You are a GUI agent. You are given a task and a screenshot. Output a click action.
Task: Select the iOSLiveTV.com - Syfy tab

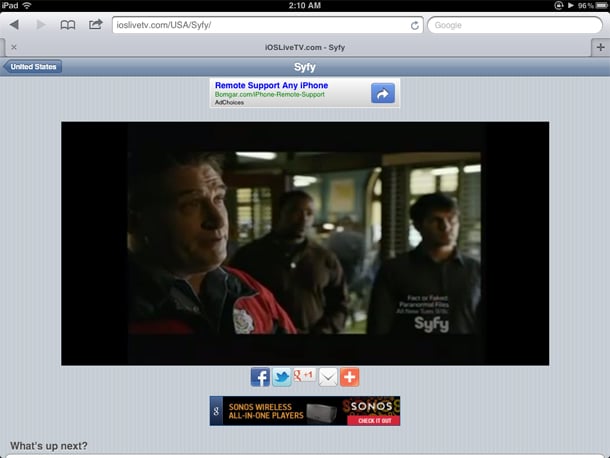point(304,47)
